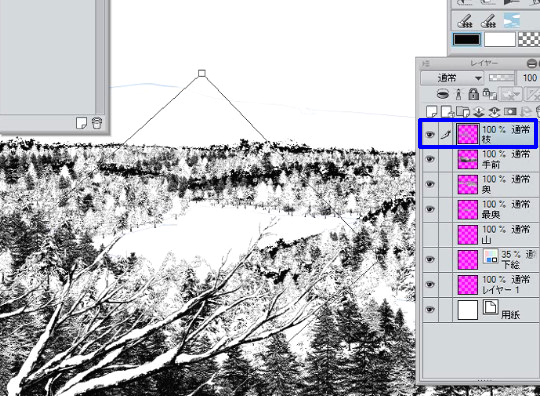Open the Layer palette menu icon
540x396 pixels.
426,64
